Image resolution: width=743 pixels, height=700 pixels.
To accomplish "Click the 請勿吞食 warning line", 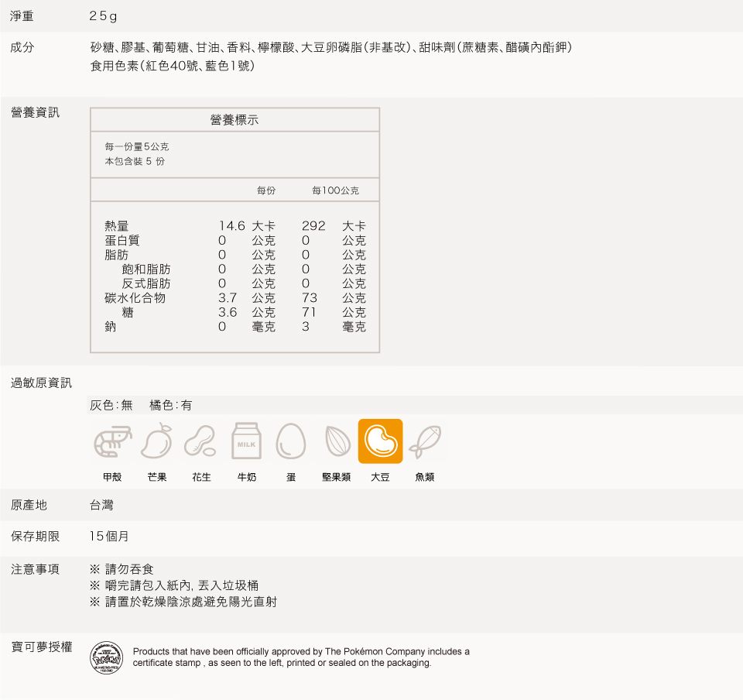I will click(x=122, y=569).
